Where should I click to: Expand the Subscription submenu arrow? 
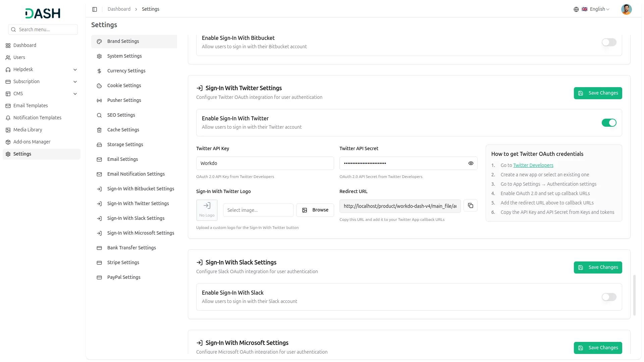pos(75,82)
